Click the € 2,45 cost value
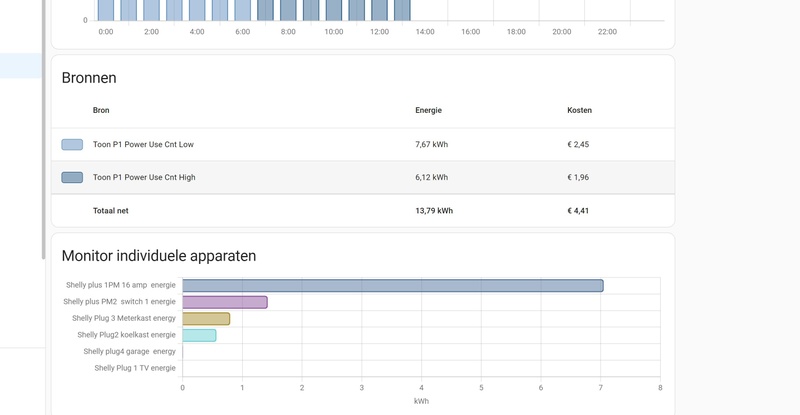 (578, 145)
